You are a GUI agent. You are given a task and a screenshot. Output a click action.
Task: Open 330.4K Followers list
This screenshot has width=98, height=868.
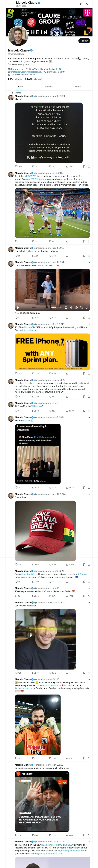[33, 79]
